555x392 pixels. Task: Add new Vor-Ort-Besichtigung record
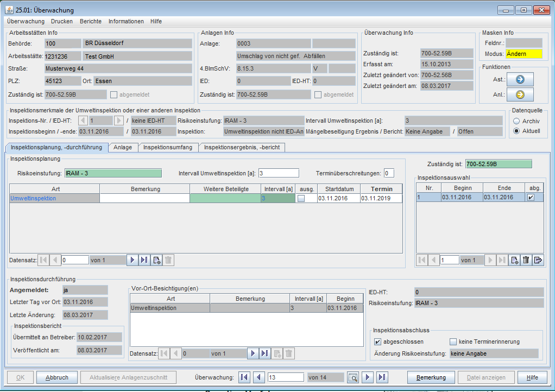tap(277, 353)
